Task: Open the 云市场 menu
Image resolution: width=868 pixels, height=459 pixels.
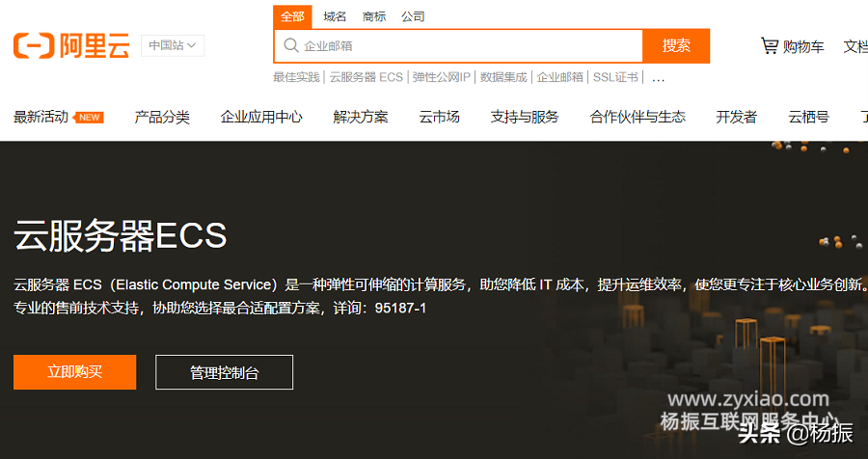Action: tap(439, 117)
